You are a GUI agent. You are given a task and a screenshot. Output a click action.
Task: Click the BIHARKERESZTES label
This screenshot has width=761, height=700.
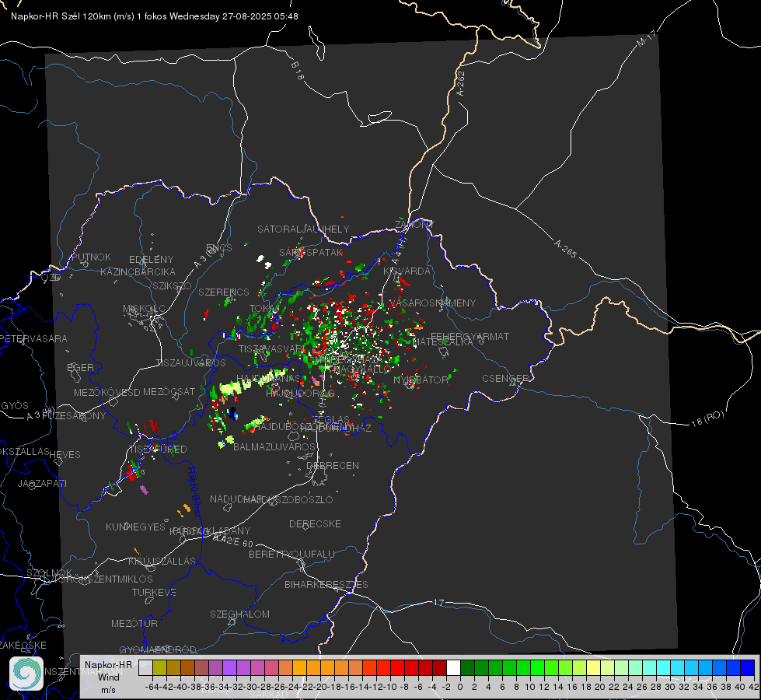click(326, 584)
